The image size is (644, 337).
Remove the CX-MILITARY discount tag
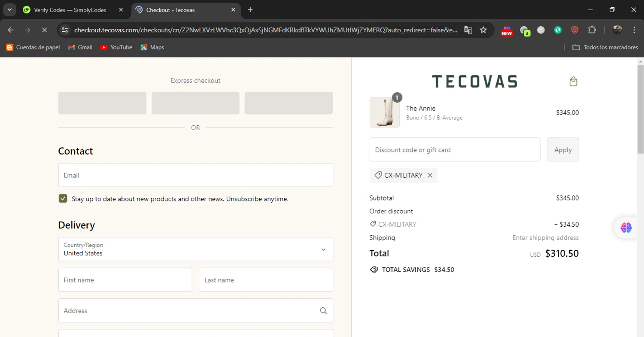point(430,175)
